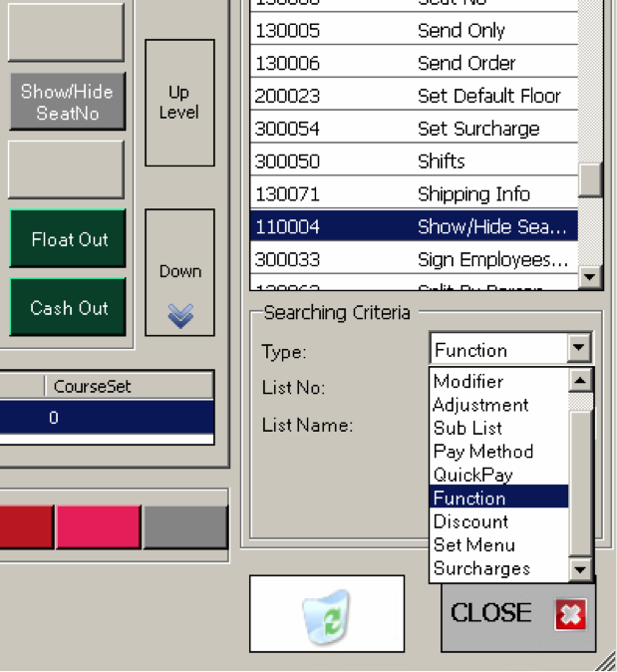
Task: Toggle the Show/Hide SeatNo button
Action: point(68,102)
